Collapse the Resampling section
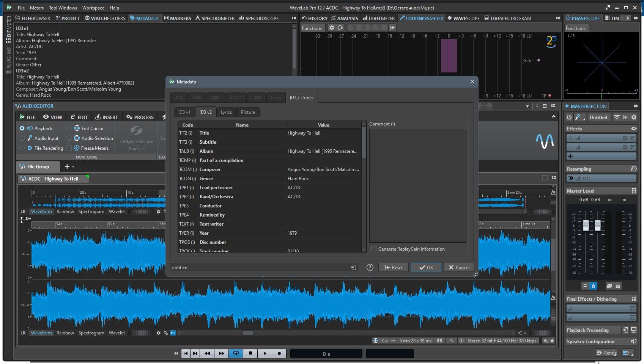 (x=579, y=169)
